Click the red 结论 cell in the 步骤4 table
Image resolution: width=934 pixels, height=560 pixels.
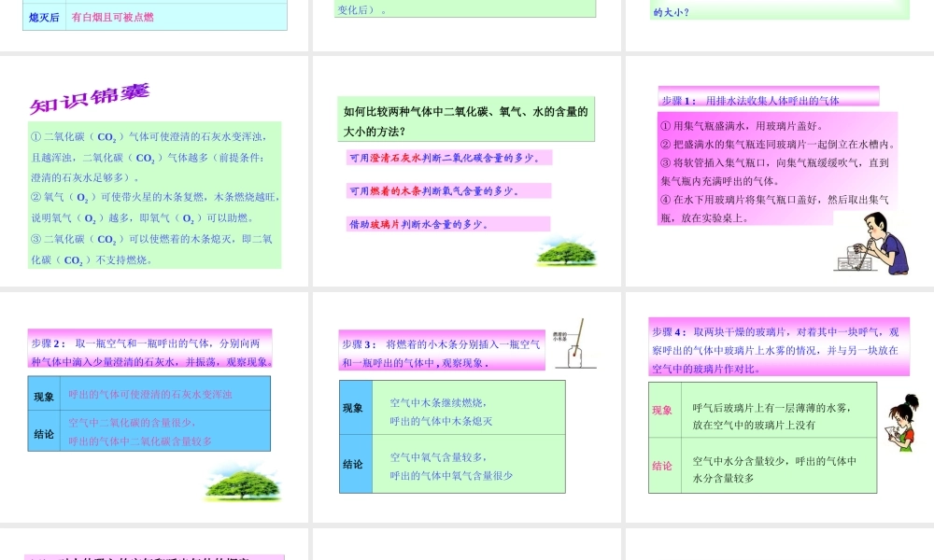point(665,466)
